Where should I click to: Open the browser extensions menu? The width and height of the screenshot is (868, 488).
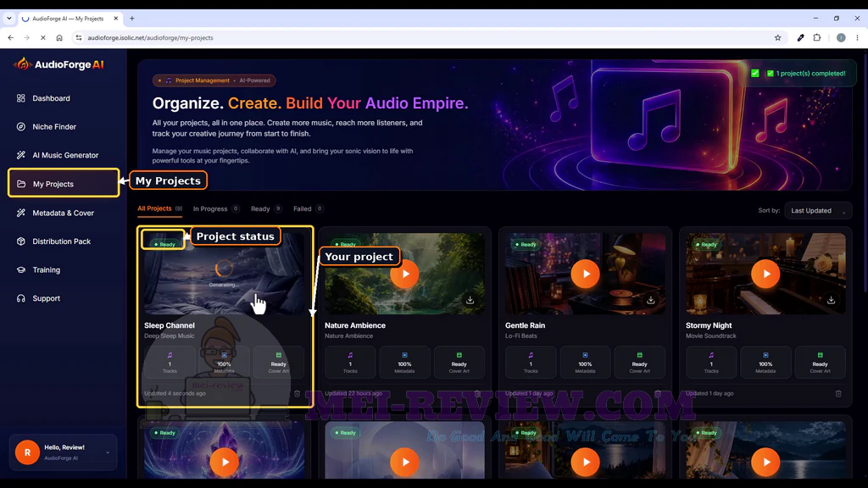(x=817, y=37)
